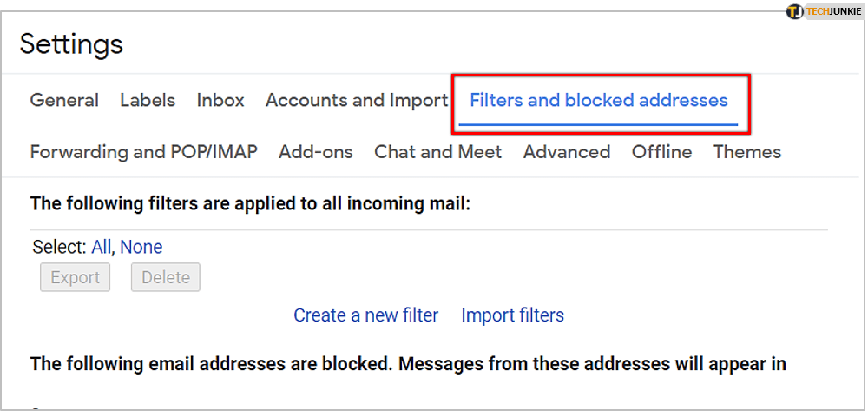
Task: Click the TechJunkie logo icon
Action: click(794, 11)
